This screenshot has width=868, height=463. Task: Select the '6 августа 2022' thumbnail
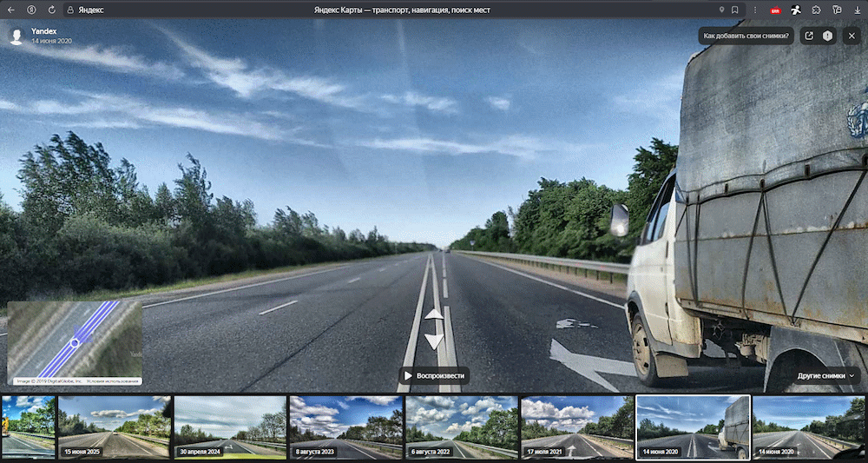coord(462,427)
